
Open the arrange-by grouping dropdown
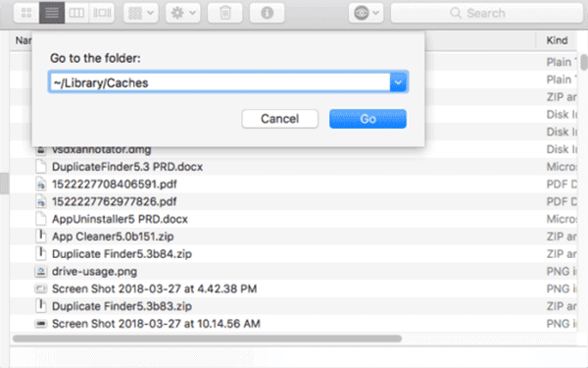click(141, 13)
